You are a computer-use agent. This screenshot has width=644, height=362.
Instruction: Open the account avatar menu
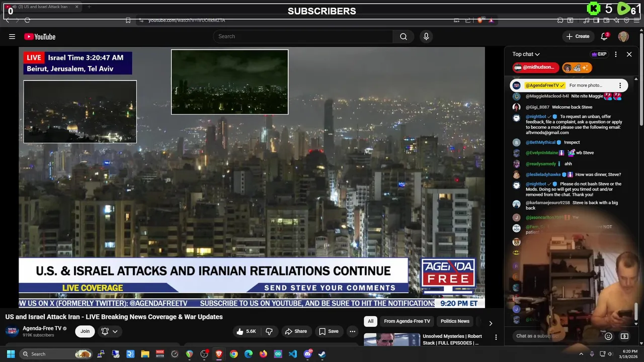pyautogui.click(x=623, y=36)
